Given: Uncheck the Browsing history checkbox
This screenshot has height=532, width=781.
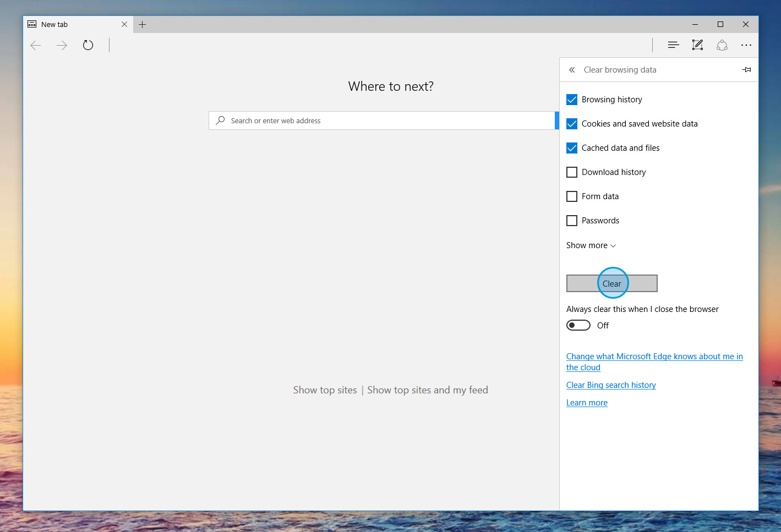Looking at the screenshot, I should pos(572,100).
